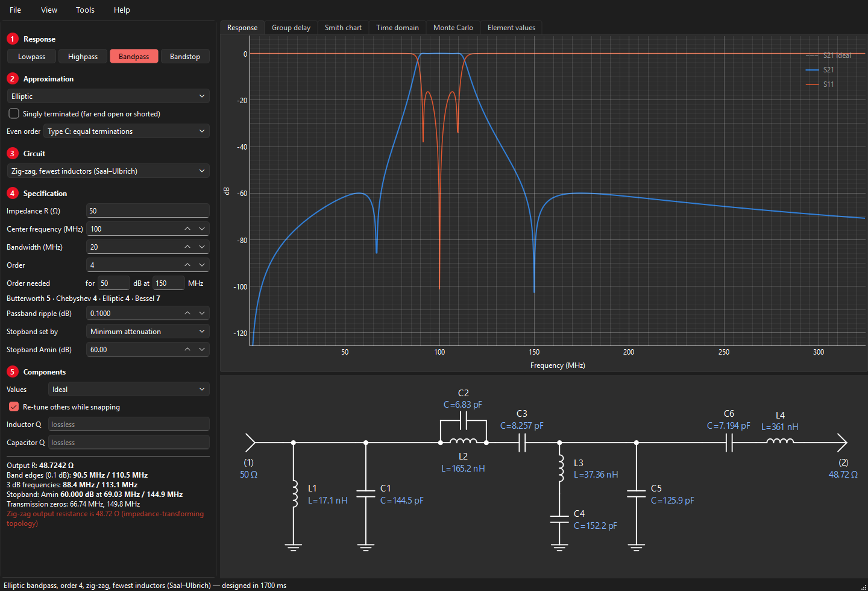The image size is (868, 591).
Task: Select the L4 series inductor symbol
Action: click(x=780, y=441)
